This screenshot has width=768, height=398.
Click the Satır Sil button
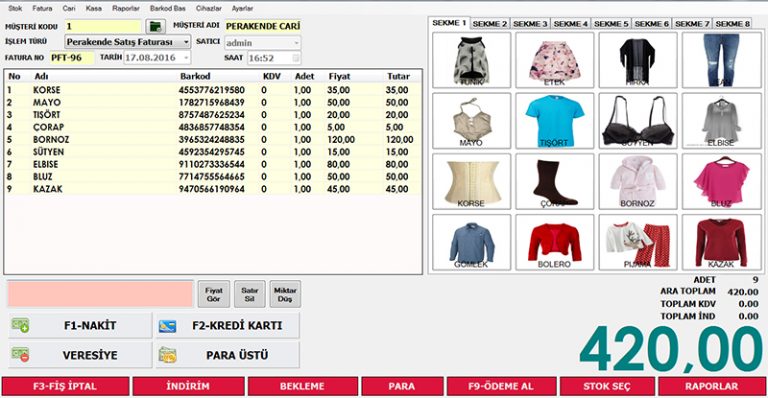(x=249, y=294)
